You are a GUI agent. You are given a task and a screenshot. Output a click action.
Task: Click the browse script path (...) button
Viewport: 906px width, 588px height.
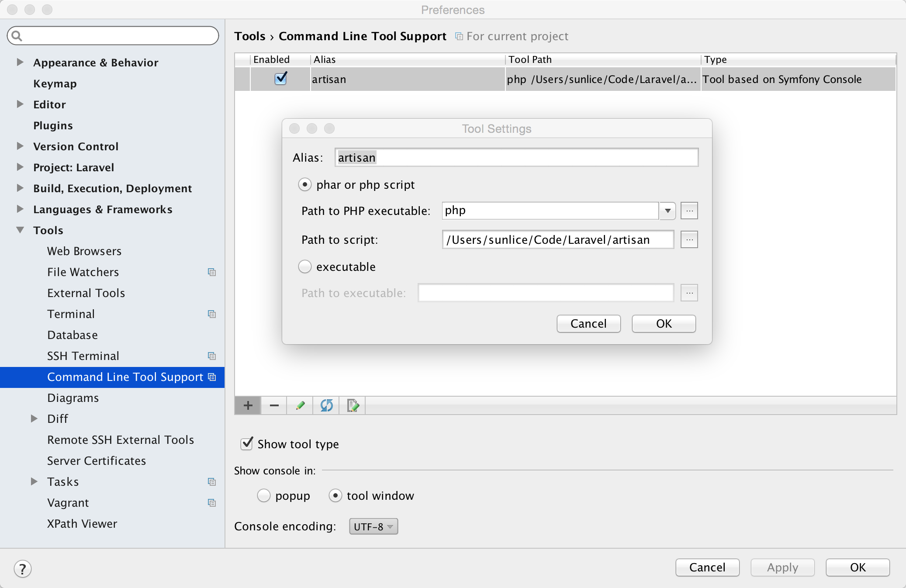689,239
